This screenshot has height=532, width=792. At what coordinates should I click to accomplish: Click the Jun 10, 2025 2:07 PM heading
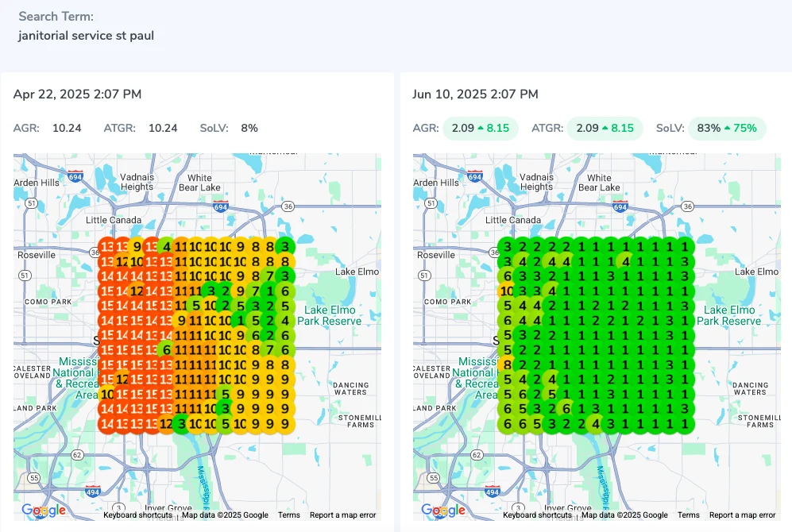click(475, 94)
